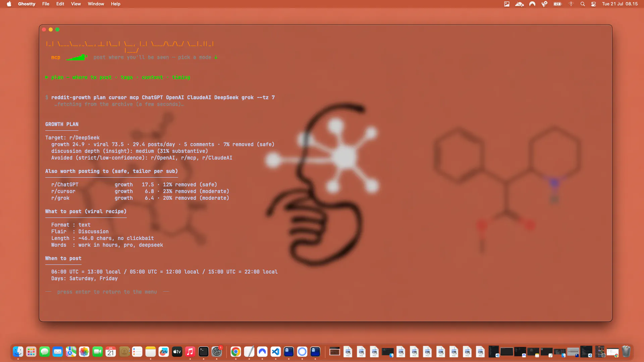The height and width of the screenshot is (362, 644).
Task: Click the image icon in the menu bar
Action: click(x=507, y=4)
